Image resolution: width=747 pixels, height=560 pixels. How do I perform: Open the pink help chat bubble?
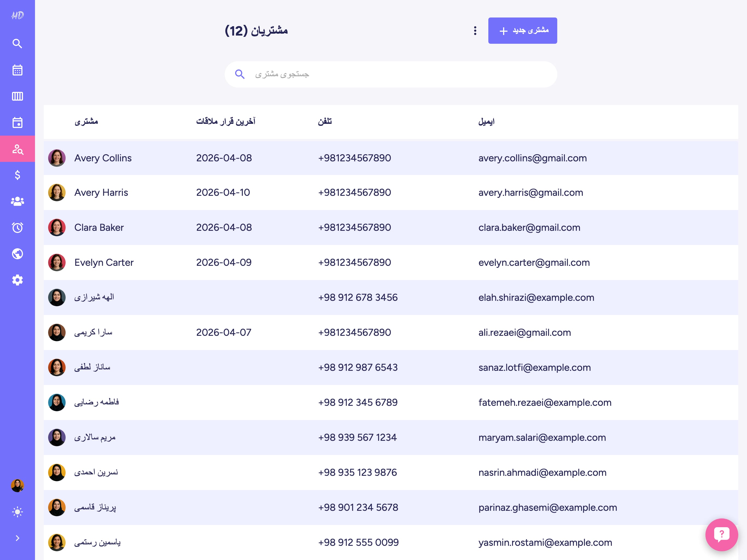[722, 535]
